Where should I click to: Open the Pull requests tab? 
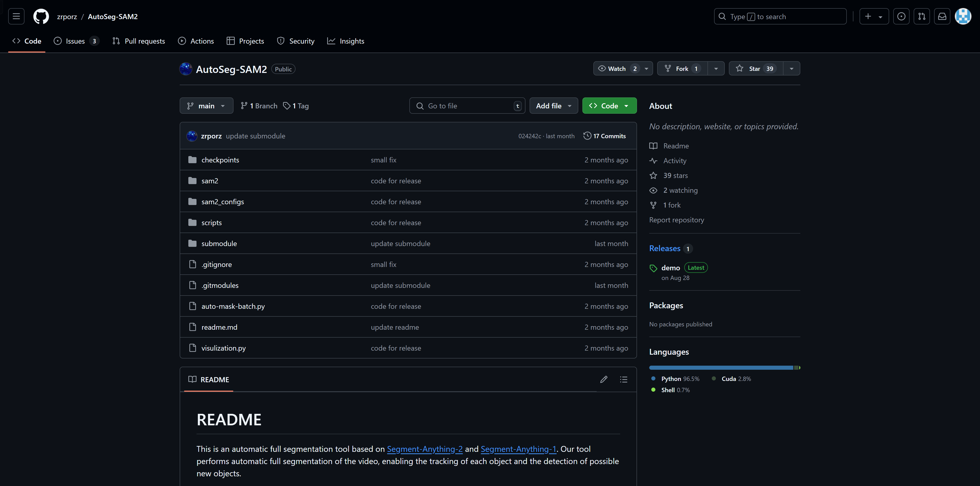[x=139, y=41]
